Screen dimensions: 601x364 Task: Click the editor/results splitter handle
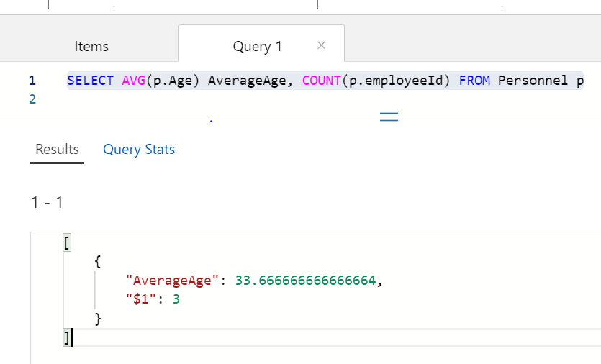[389, 117]
